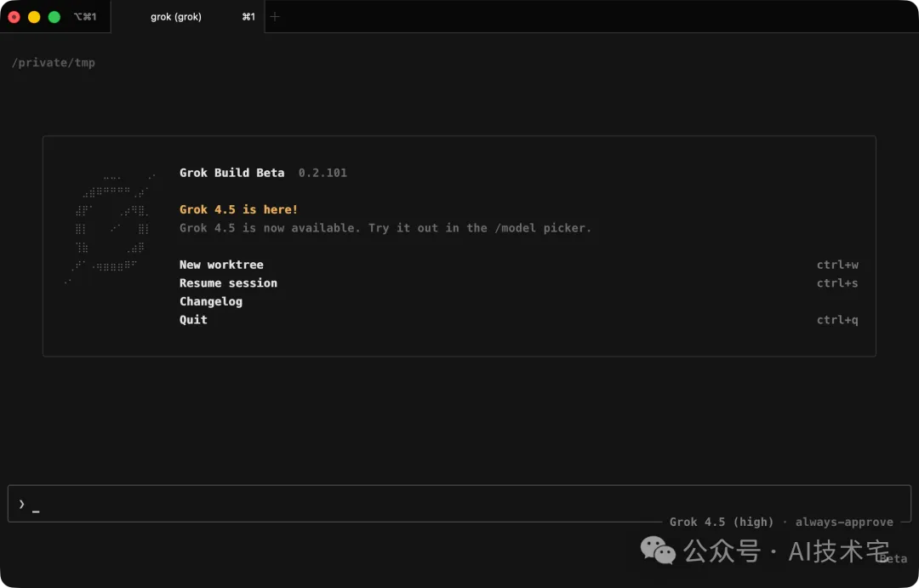Click the ctrl+q shortcut hint
The width and height of the screenshot is (919, 588).
click(x=837, y=320)
